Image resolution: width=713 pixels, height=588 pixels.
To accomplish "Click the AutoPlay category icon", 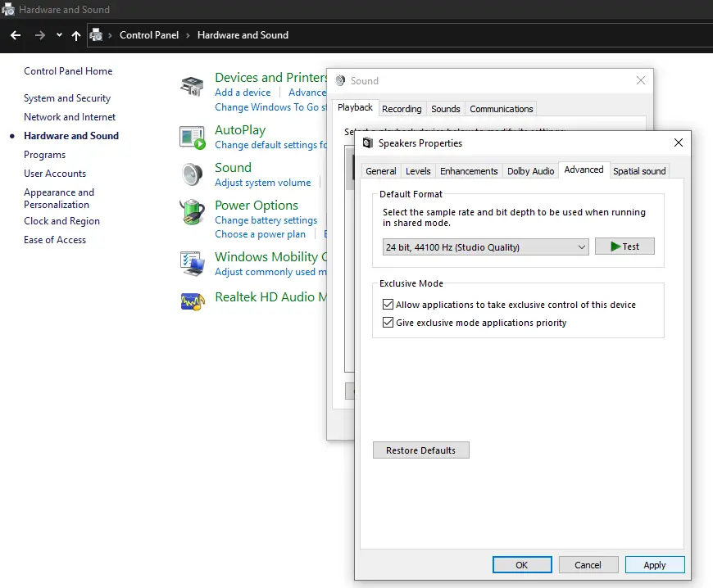I will pyautogui.click(x=192, y=138).
